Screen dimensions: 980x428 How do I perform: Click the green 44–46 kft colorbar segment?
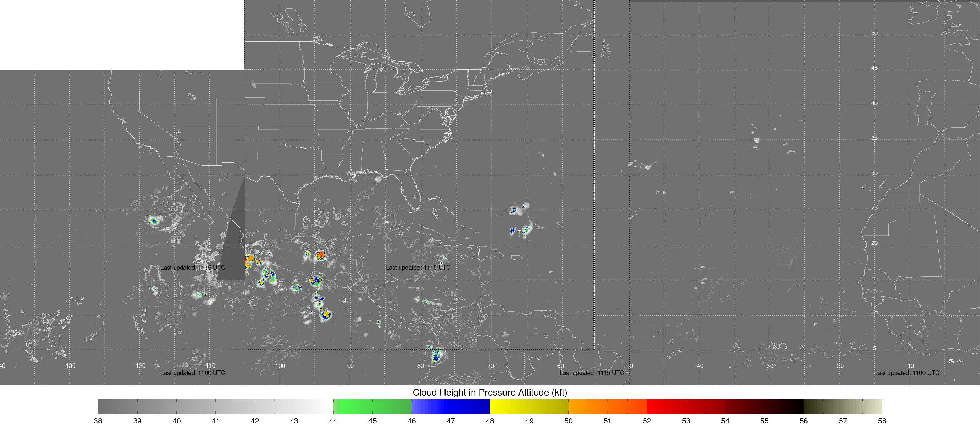pos(372,406)
